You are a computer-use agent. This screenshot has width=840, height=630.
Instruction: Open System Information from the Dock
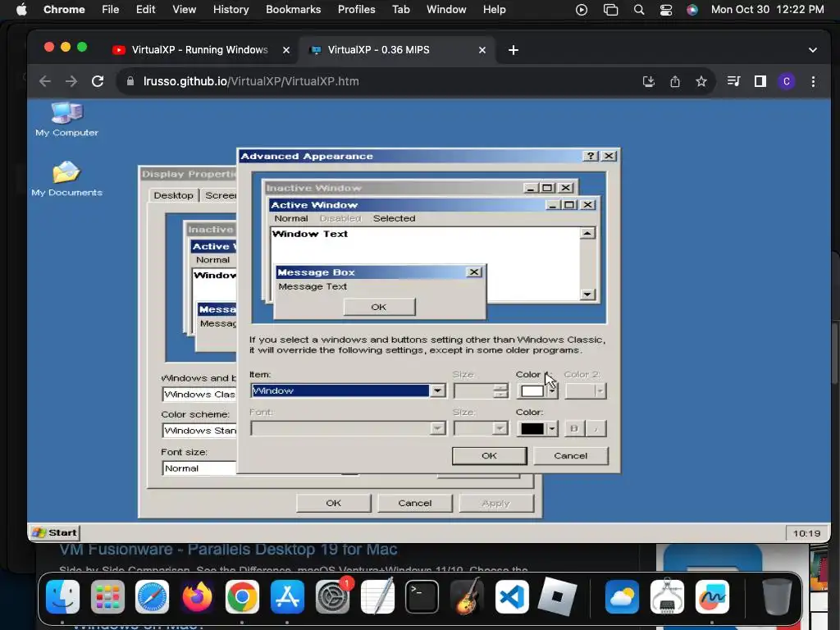(x=667, y=596)
